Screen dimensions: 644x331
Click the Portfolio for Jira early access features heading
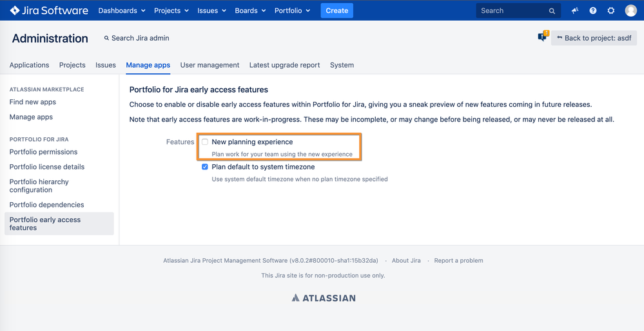point(199,90)
